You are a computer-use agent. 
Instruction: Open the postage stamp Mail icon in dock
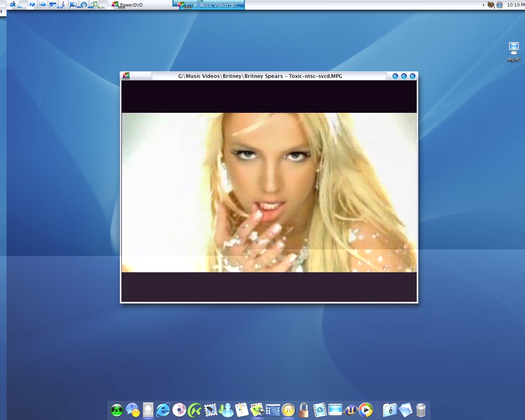coord(210,410)
